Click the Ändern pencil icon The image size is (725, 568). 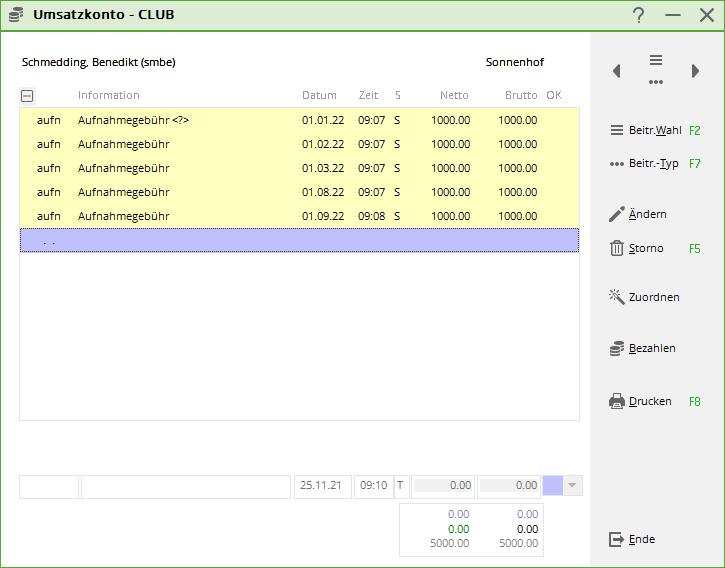click(616, 214)
